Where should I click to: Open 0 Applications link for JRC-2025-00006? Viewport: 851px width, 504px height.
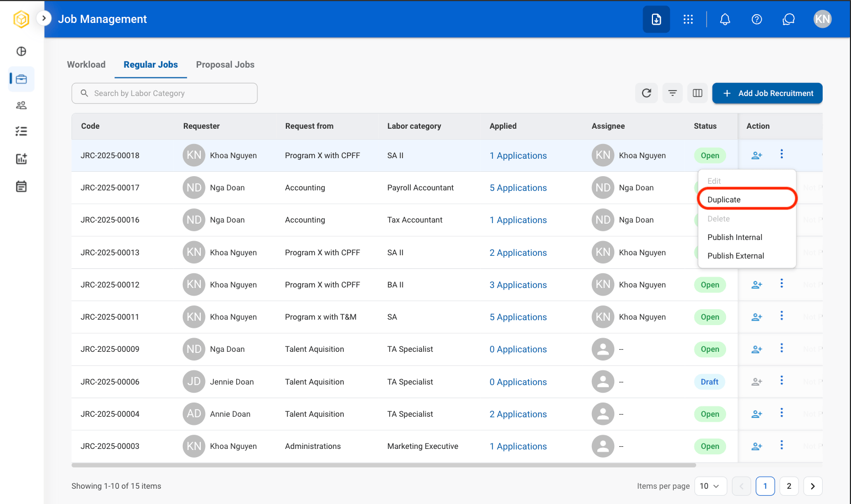[518, 382]
